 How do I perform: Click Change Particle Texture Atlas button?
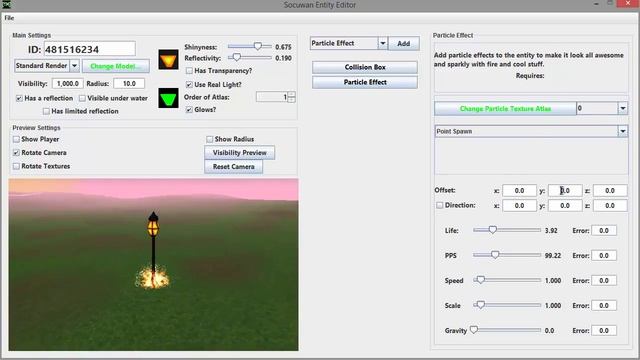(x=505, y=109)
